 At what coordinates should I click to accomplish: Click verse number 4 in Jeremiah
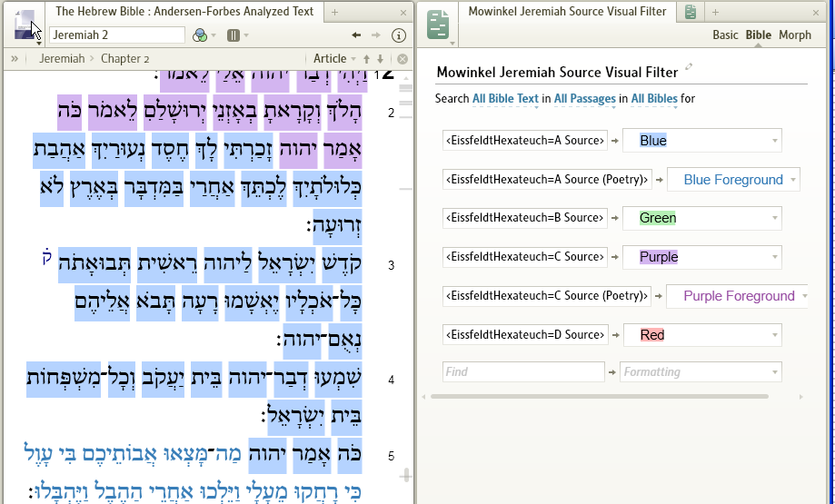[x=391, y=380]
